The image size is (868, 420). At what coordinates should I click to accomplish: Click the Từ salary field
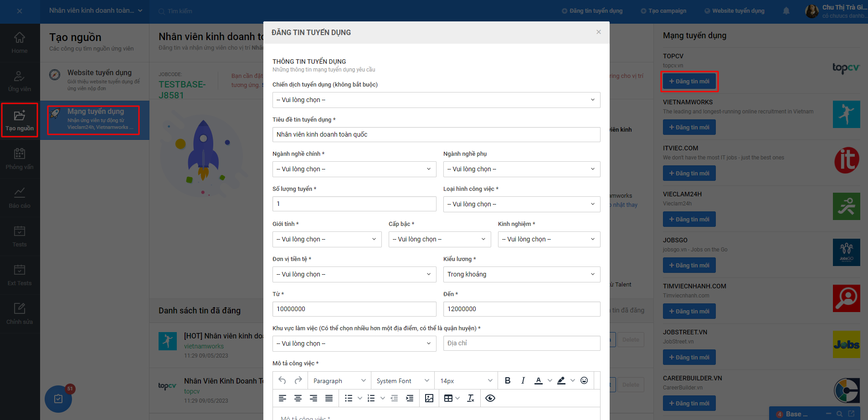click(354, 309)
